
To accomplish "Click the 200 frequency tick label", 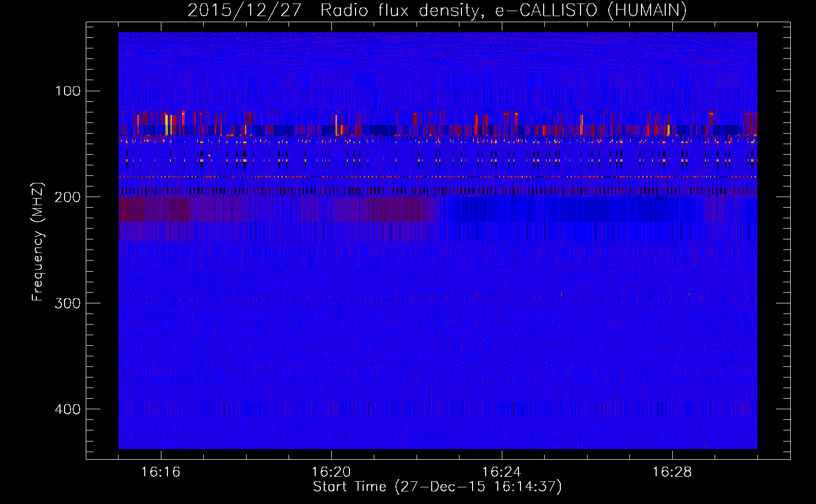I will pyautogui.click(x=68, y=197).
